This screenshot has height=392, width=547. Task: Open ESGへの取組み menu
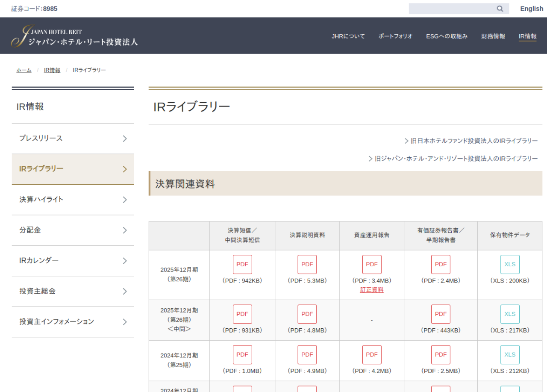[447, 36]
